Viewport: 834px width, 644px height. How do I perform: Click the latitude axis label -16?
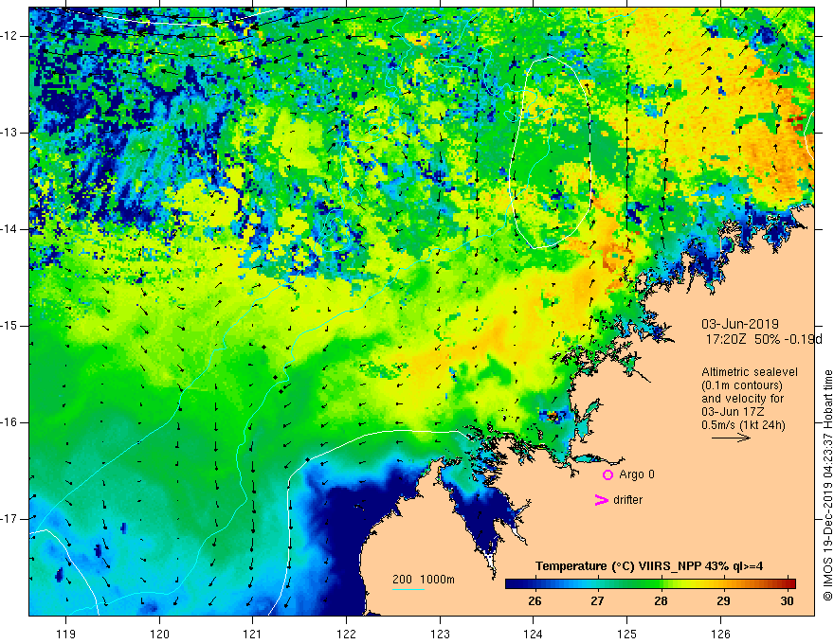click(x=9, y=422)
